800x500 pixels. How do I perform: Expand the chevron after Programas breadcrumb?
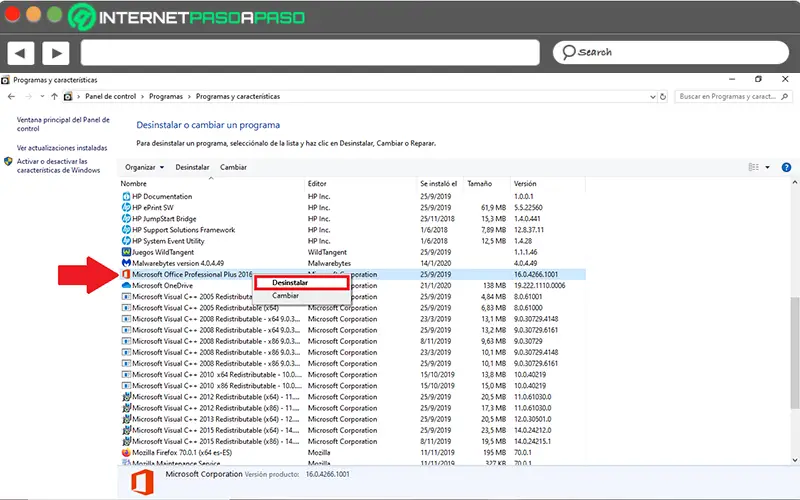pyautogui.click(x=189, y=96)
